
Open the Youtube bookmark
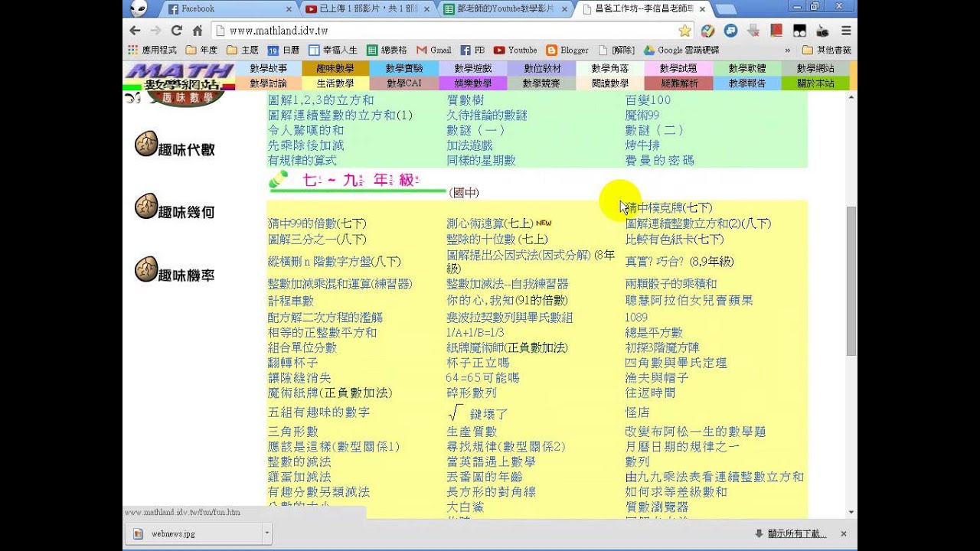515,51
